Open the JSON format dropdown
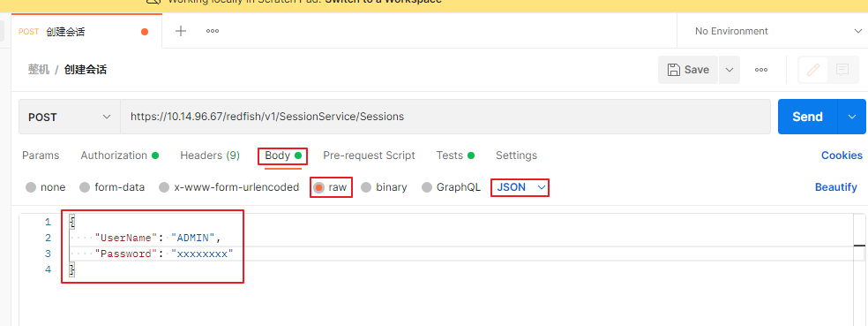Image resolution: width=868 pixels, height=326 pixels. pyautogui.click(x=521, y=187)
